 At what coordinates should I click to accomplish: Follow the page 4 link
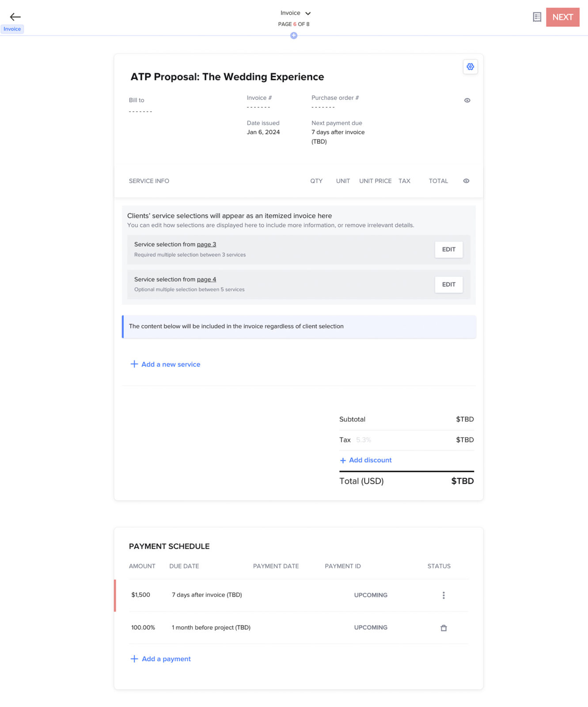pos(206,279)
